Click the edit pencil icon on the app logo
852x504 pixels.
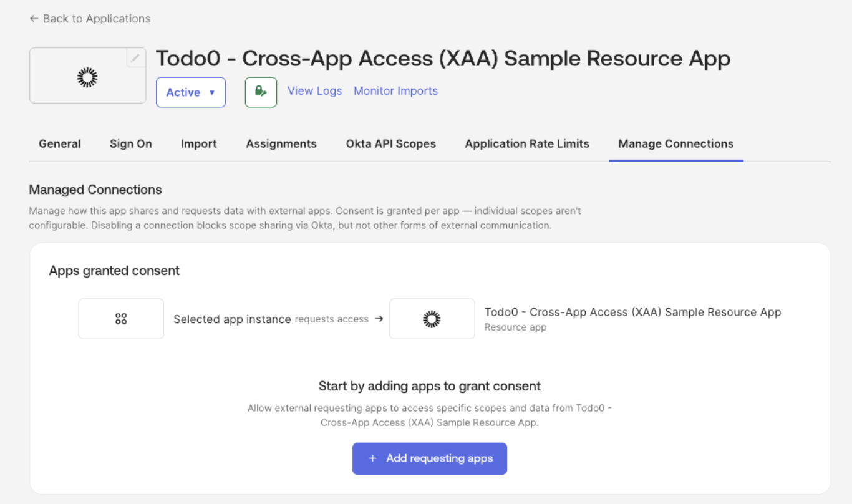[135, 59]
